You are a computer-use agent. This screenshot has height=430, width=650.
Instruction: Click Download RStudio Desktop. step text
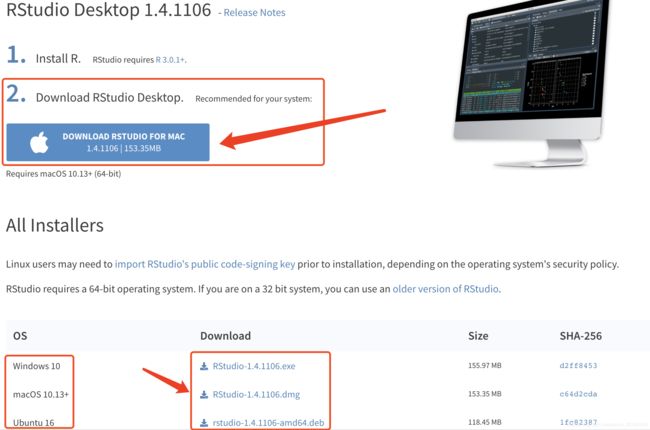click(109, 97)
